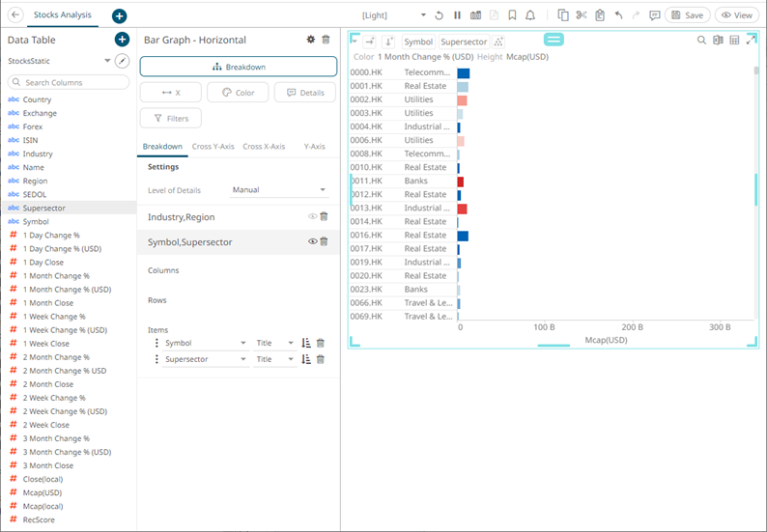This screenshot has height=532, width=767.
Task: Open the Level of Details Manual dropdown
Action: click(x=280, y=190)
